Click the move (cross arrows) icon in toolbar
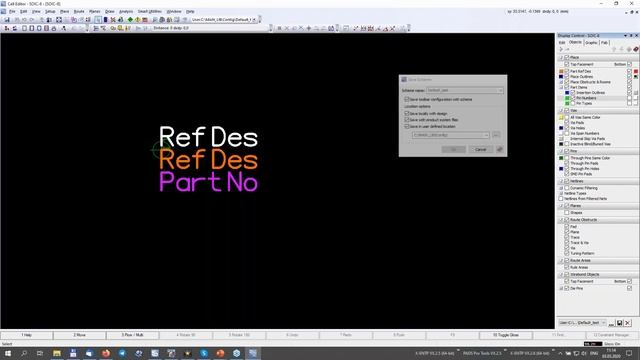 tap(309, 28)
